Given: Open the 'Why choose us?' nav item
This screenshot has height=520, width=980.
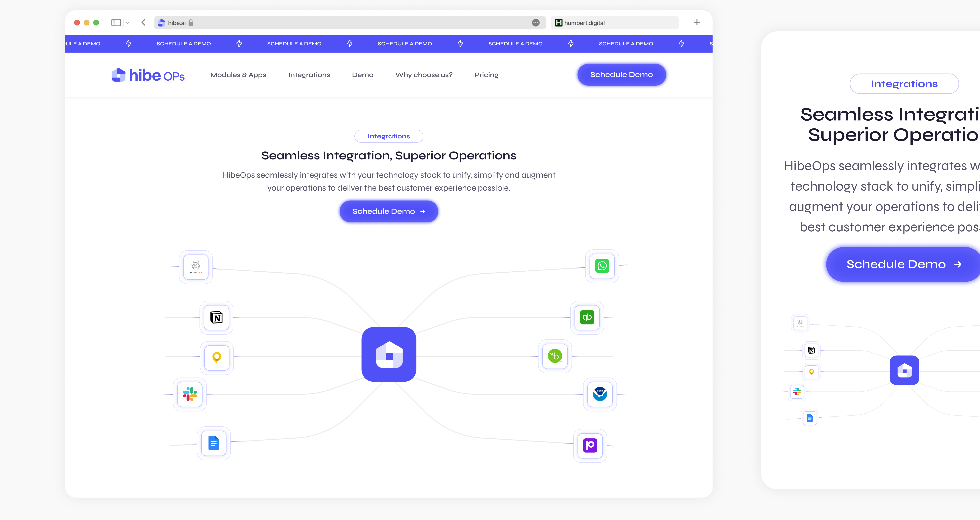Looking at the screenshot, I should [424, 75].
